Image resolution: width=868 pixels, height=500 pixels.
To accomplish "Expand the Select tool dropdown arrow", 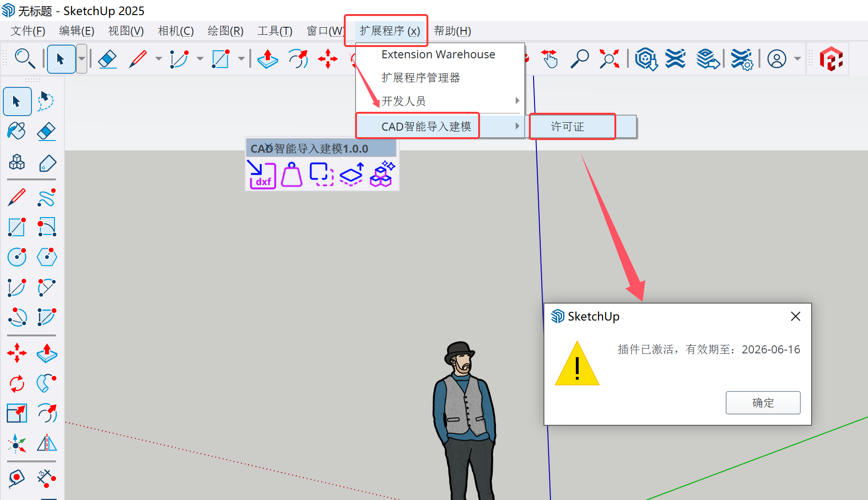I will pos(82,59).
